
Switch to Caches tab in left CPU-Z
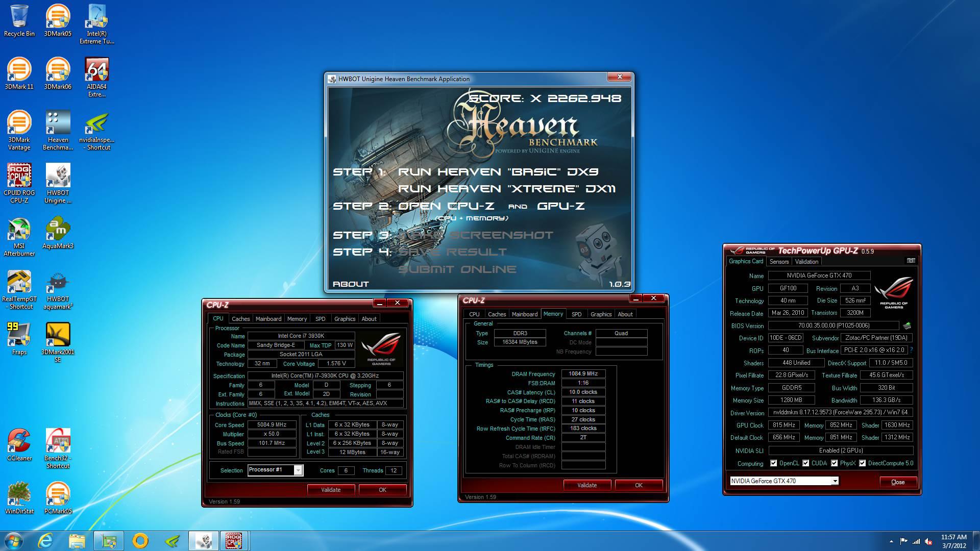240,318
